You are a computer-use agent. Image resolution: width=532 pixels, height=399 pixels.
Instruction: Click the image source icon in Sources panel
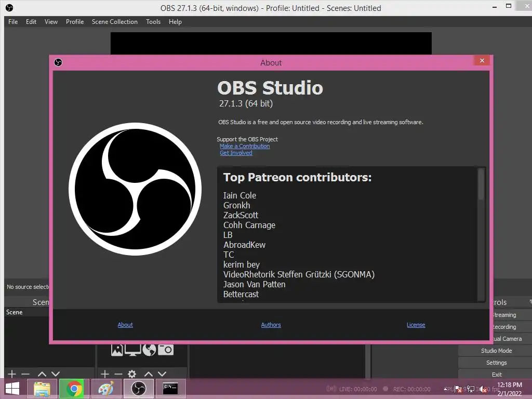[117, 350]
